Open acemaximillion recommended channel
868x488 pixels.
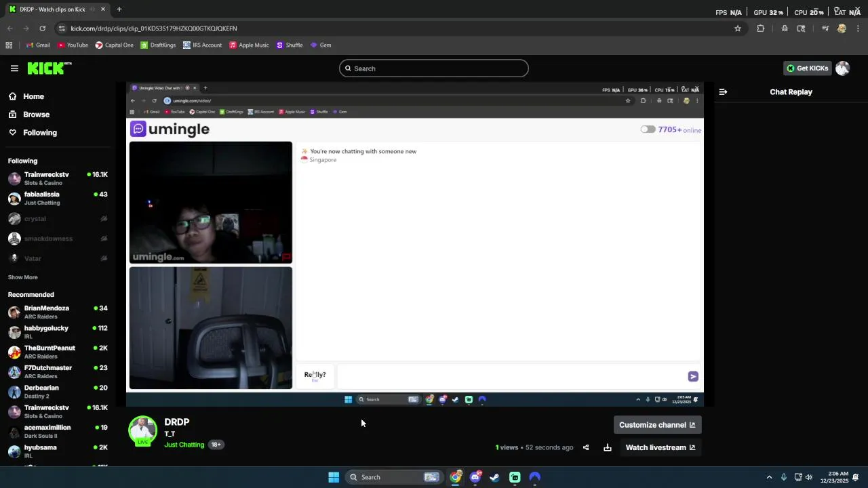click(x=58, y=432)
